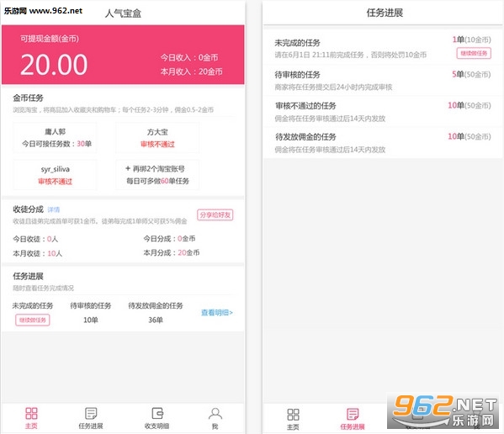
Task: Tap the 本月收入：20金币 text
Action: 192,71
